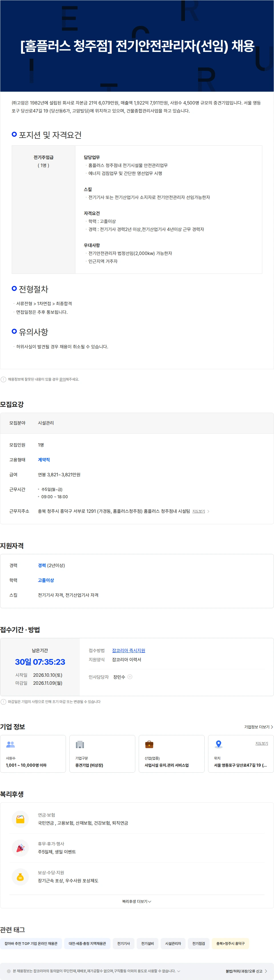Click 고졸이상 education requirement text

coord(46,580)
